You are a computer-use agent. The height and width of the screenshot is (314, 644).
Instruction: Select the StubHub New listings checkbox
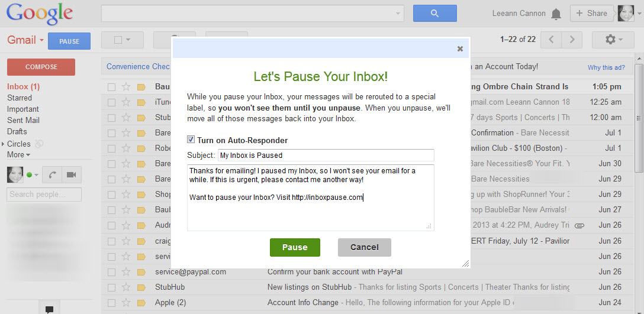point(111,288)
